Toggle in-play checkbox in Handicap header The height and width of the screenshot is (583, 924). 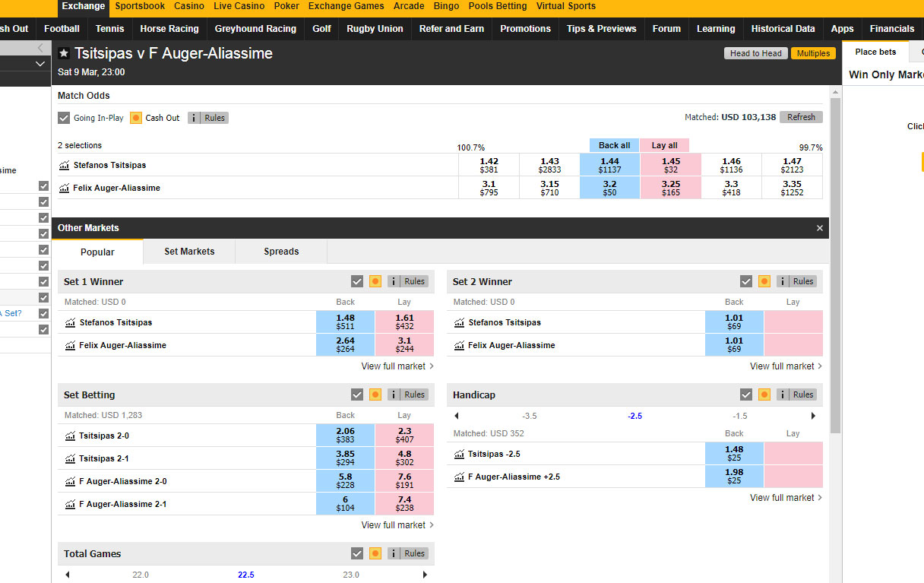click(746, 394)
